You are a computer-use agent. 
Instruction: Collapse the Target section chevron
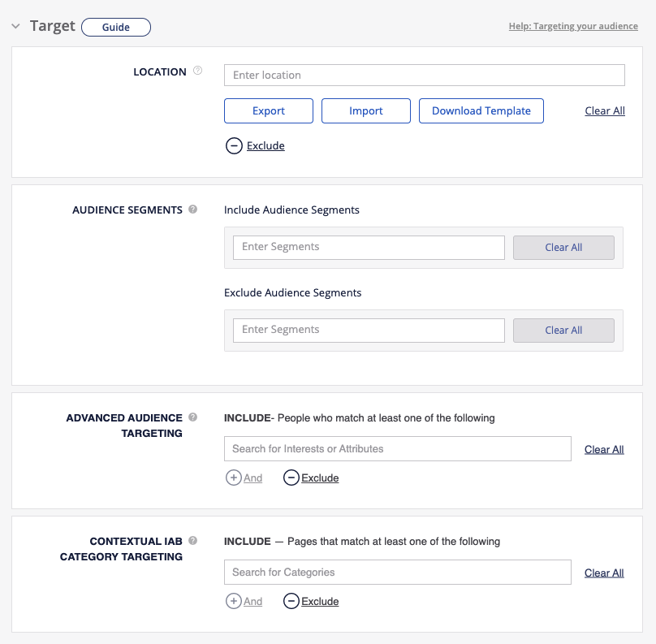(x=15, y=26)
